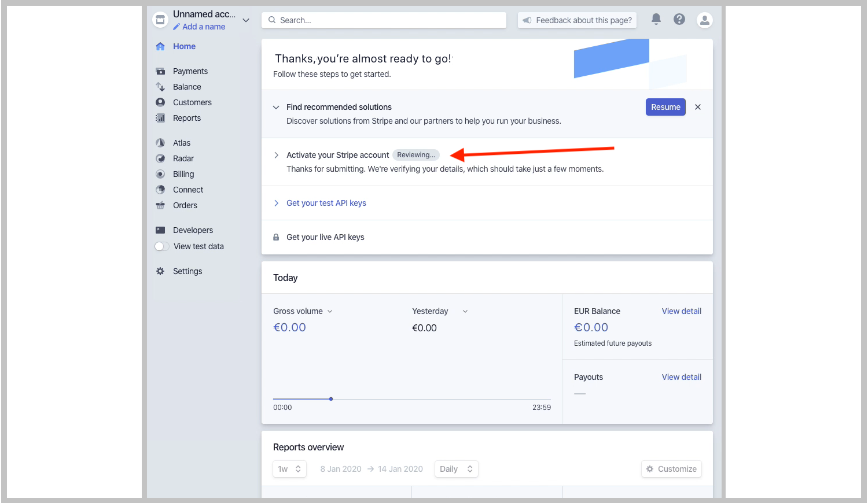The image size is (868, 503).
Task: Go to Home in sidebar
Action: click(184, 46)
